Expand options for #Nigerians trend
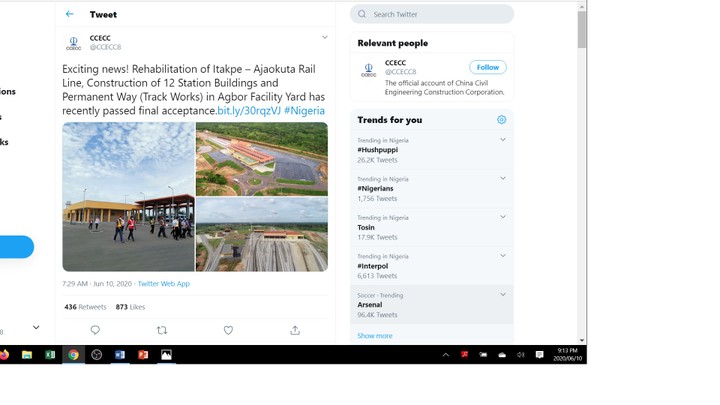720x405 pixels. [502, 179]
